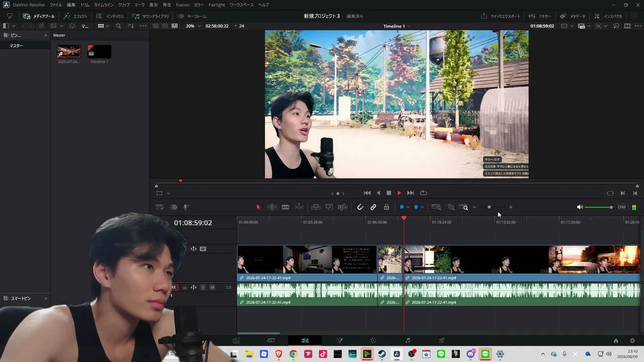644x362 pixels.
Task: Play the timeline with red play button
Action: point(399,193)
